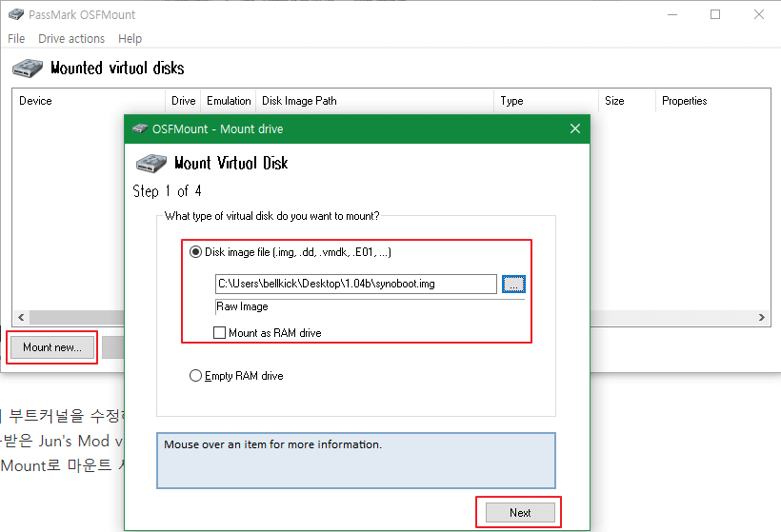Viewport: 781px width, 532px height.
Task: Click the right scrollbar arrow in disk list
Action: pyautogui.click(x=762, y=317)
